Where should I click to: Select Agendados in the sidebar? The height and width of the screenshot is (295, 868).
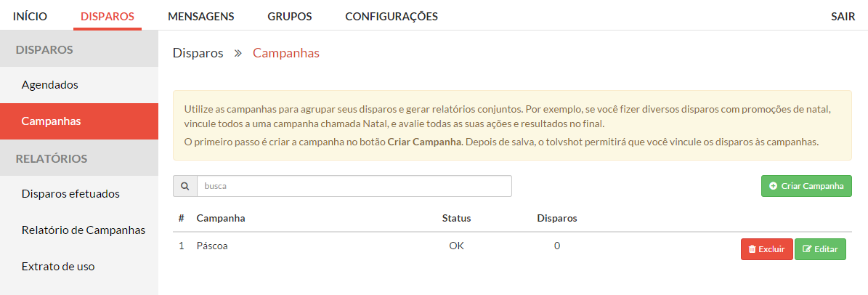pyautogui.click(x=79, y=85)
